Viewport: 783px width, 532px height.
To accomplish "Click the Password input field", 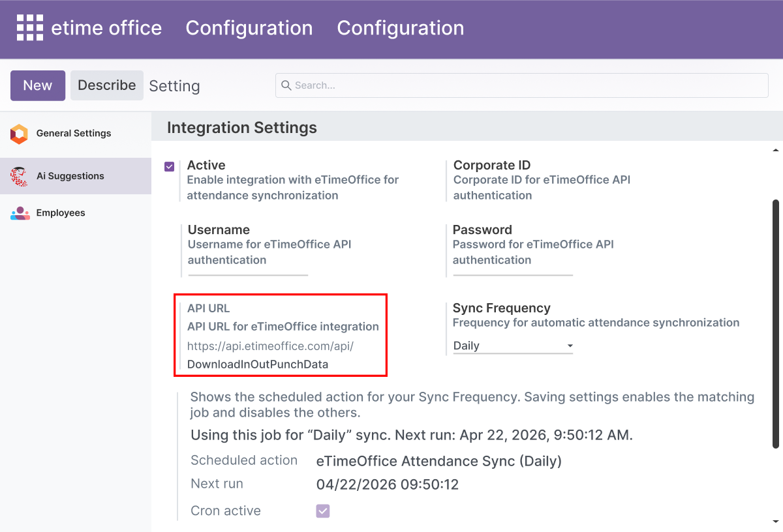I will [513, 269].
